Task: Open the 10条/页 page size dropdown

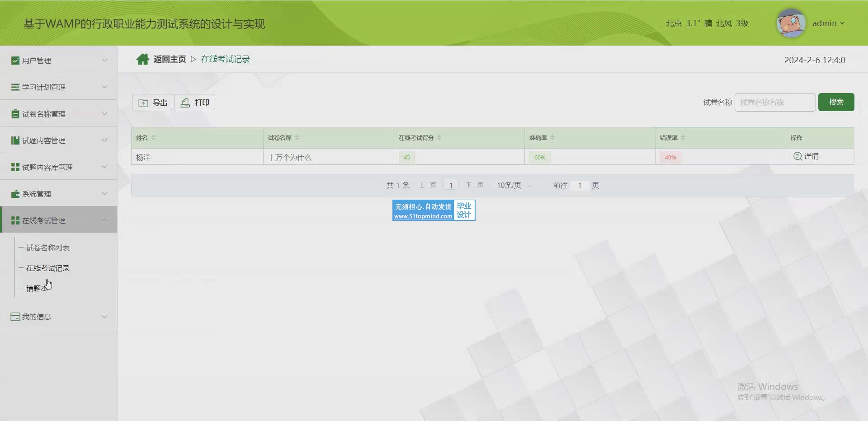Action: (514, 185)
